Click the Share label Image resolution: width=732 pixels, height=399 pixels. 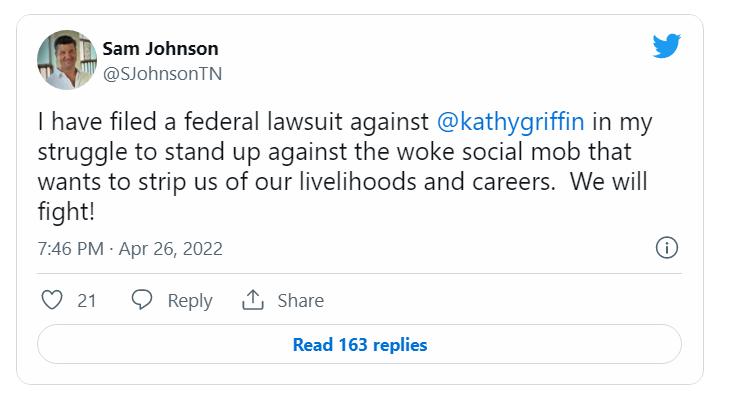tap(300, 301)
